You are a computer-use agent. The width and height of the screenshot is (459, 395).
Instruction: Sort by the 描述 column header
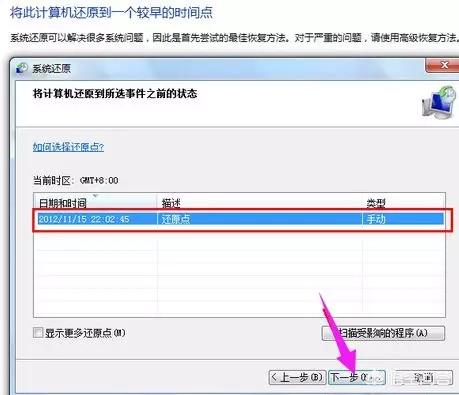point(259,202)
